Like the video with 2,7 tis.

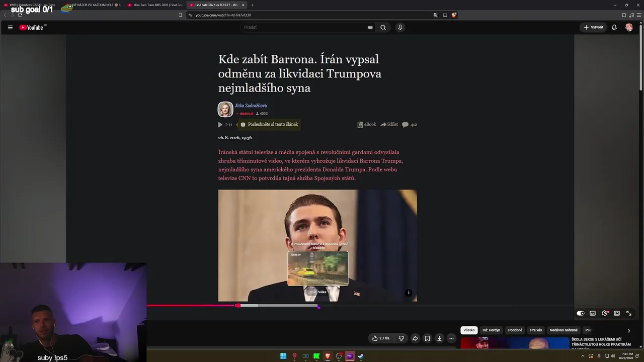click(x=381, y=338)
